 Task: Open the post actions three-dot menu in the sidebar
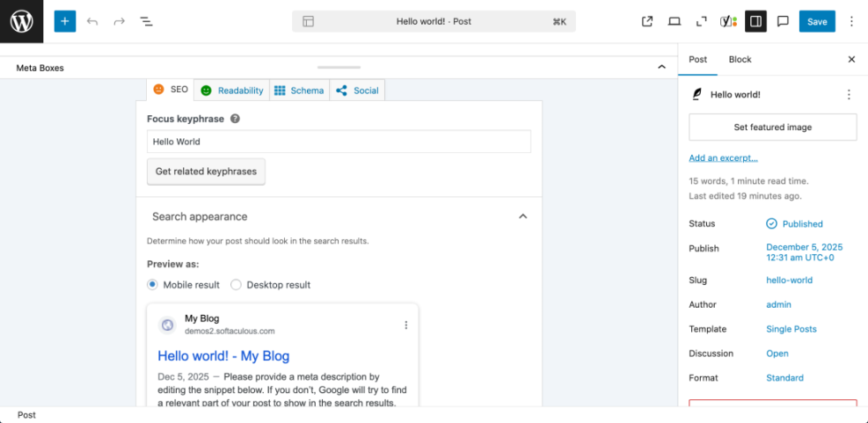(849, 95)
